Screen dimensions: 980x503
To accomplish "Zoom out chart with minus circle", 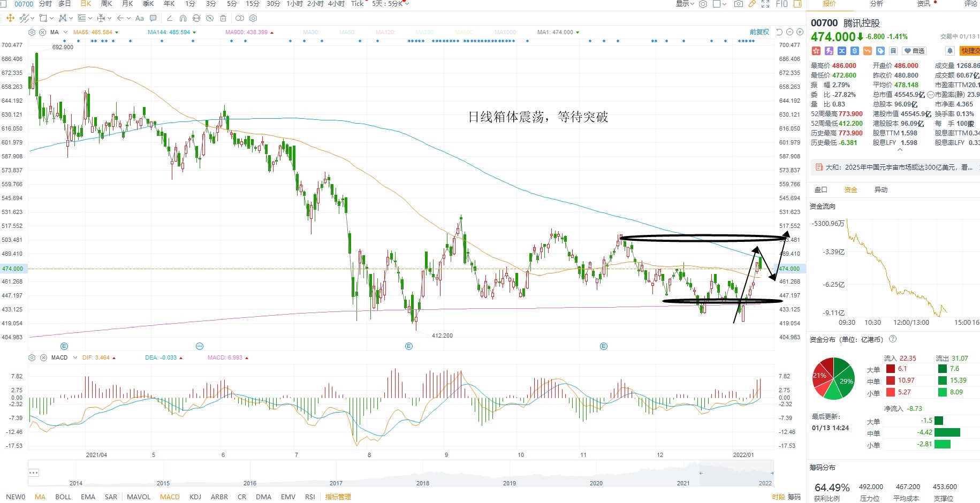I will click(x=789, y=32).
